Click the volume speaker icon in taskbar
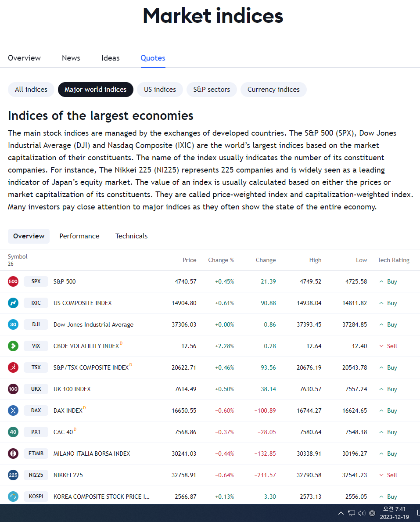The image size is (420, 522). [362, 513]
